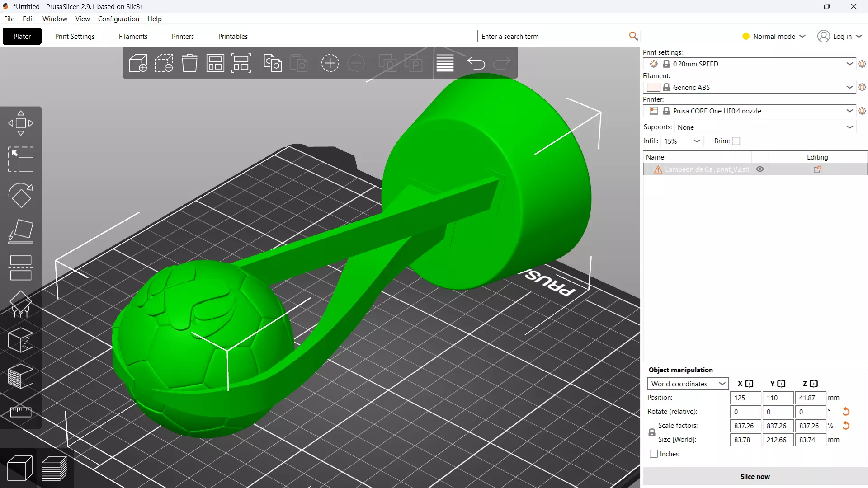This screenshot has height=488, width=868.
Task: Activate the Cut tool icon
Action: pyautogui.click(x=21, y=268)
